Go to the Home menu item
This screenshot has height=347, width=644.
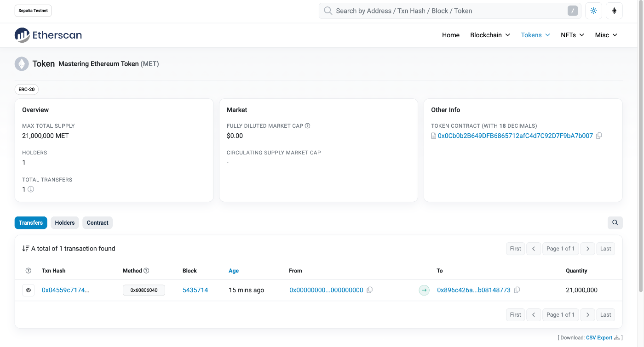[451, 35]
